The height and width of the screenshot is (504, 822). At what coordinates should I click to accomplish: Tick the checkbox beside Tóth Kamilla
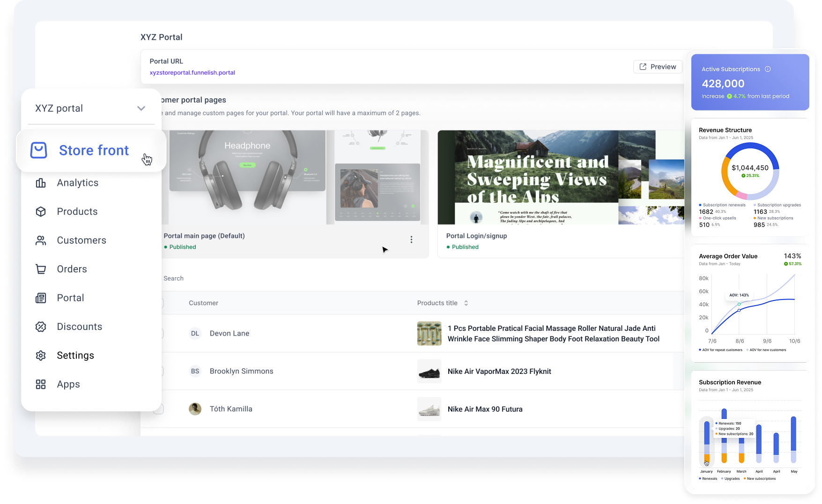click(x=159, y=409)
